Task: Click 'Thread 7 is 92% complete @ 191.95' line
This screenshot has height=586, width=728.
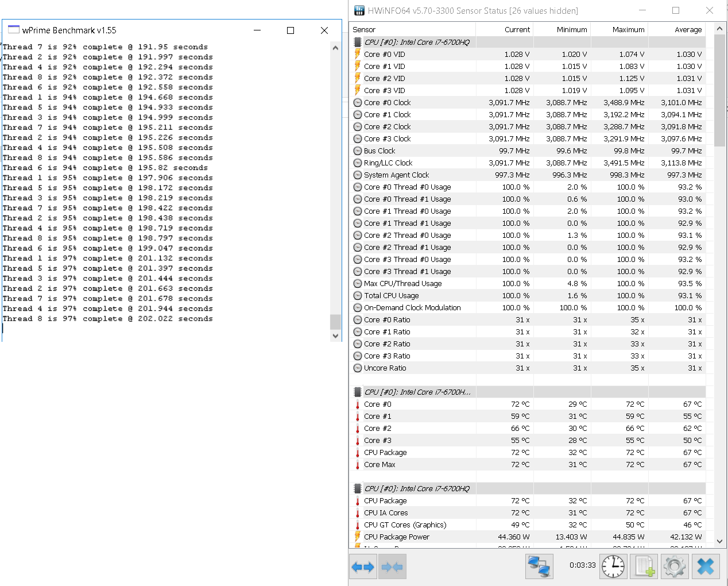Action: pos(105,47)
